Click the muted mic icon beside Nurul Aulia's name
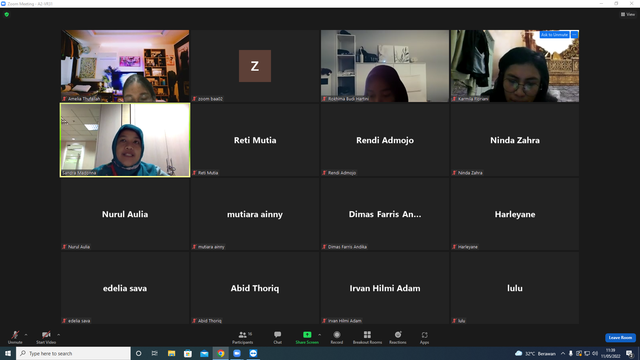The height and width of the screenshot is (360, 640). [x=64, y=247]
